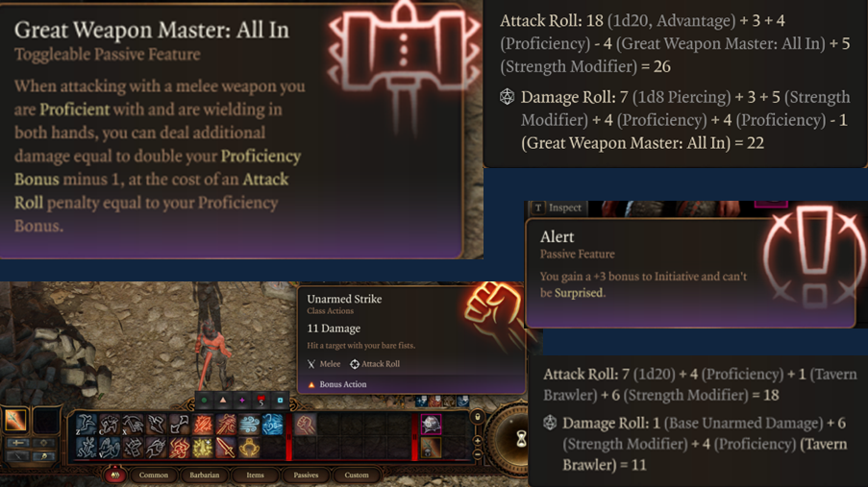
Task: Collapse hotbar rows with the minus button
Action: point(477,453)
